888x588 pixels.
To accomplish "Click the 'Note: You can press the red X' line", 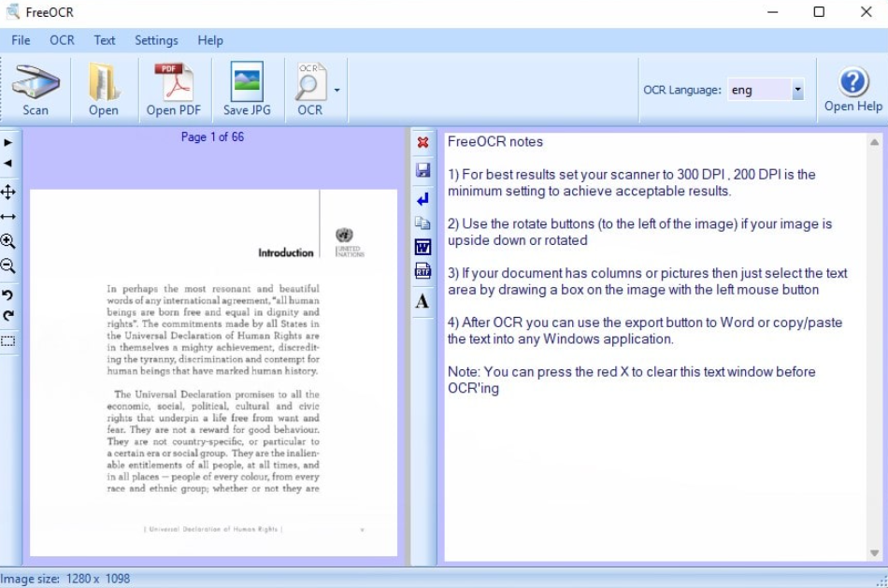I will coord(632,372).
